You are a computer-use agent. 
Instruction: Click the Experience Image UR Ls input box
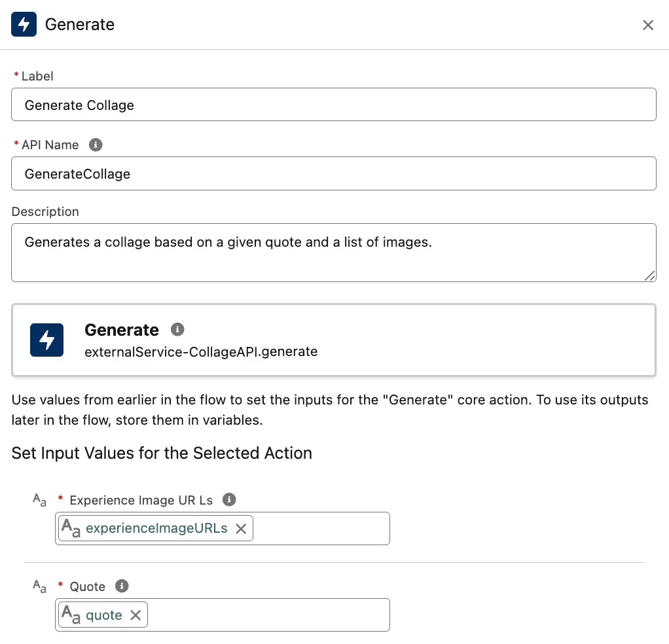point(320,528)
